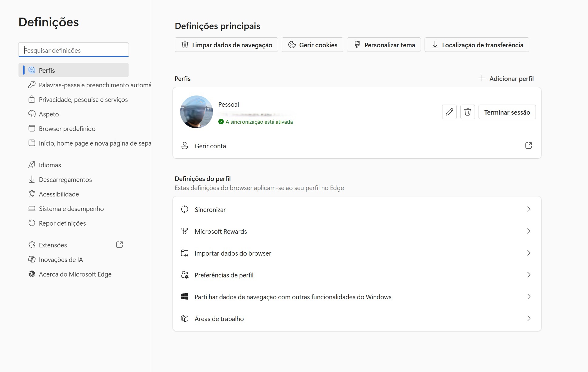Expand Áreas de trabalho chevron arrow
This screenshot has height=372, width=588.
[x=529, y=319]
